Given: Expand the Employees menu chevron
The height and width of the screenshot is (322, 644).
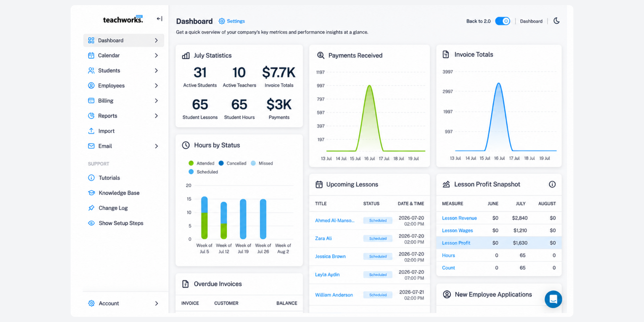Looking at the screenshot, I should point(156,86).
